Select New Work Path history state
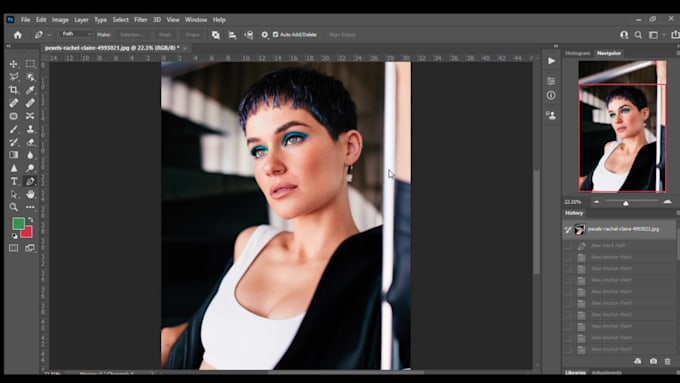Screen dimensions: 680x383 (x=619, y=246)
